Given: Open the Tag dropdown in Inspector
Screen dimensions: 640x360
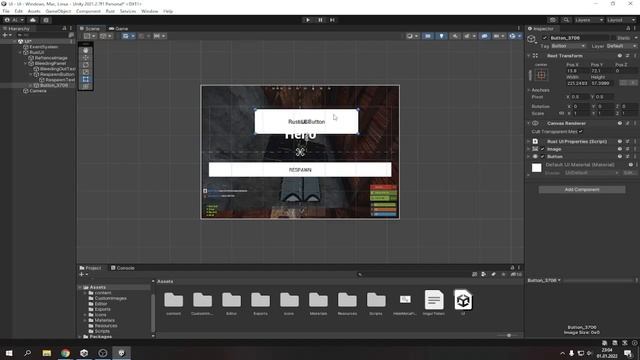Looking at the screenshot, I should pos(568,46).
